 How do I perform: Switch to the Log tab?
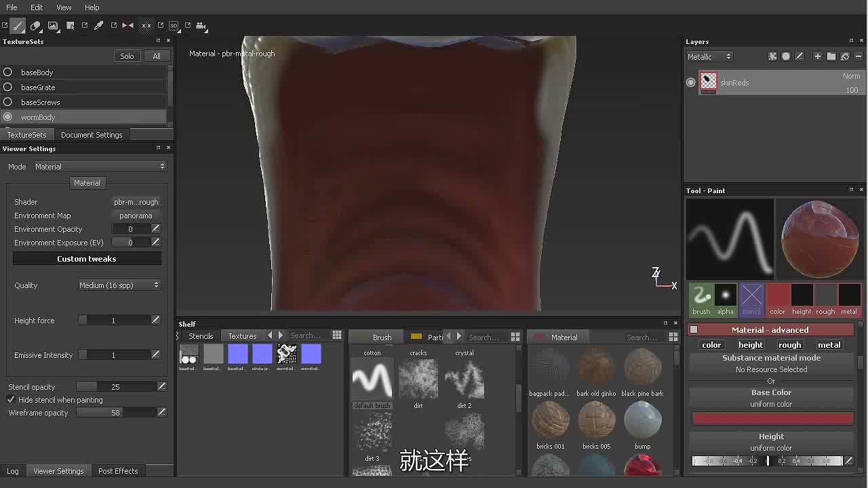point(13,471)
